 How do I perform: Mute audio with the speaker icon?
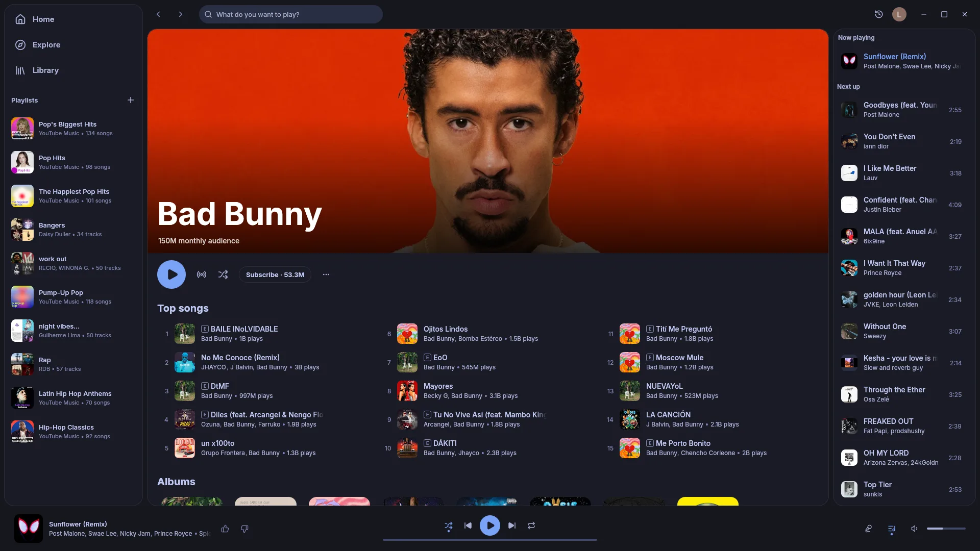tap(914, 529)
